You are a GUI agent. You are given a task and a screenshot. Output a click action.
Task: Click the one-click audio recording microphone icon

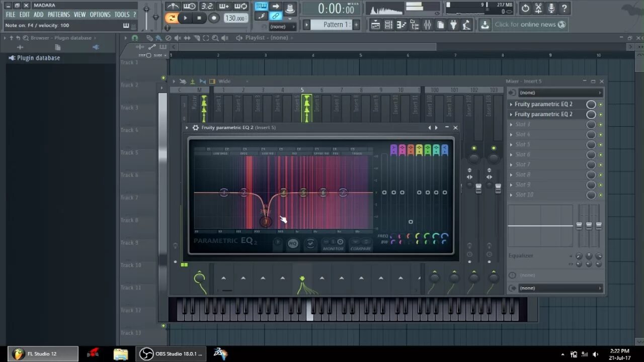[551, 8]
